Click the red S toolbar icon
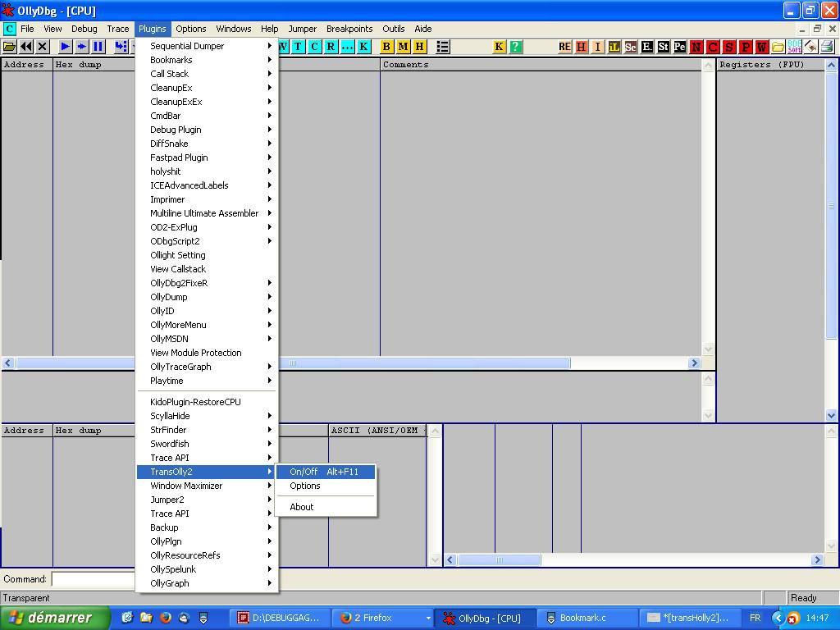 pyautogui.click(x=729, y=47)
